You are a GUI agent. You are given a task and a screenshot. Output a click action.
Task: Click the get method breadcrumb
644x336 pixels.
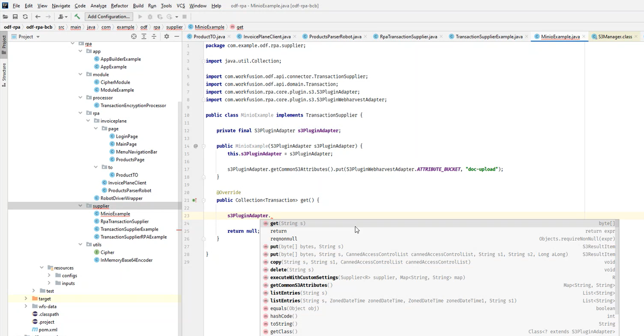pyautogui.click(x=236, y=27)
